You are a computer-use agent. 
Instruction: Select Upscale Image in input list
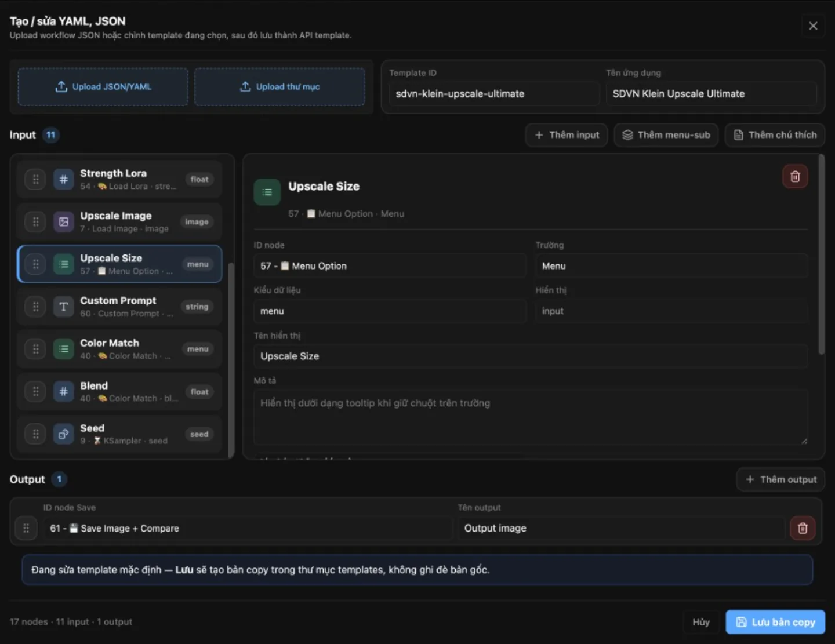pos(119,221)
